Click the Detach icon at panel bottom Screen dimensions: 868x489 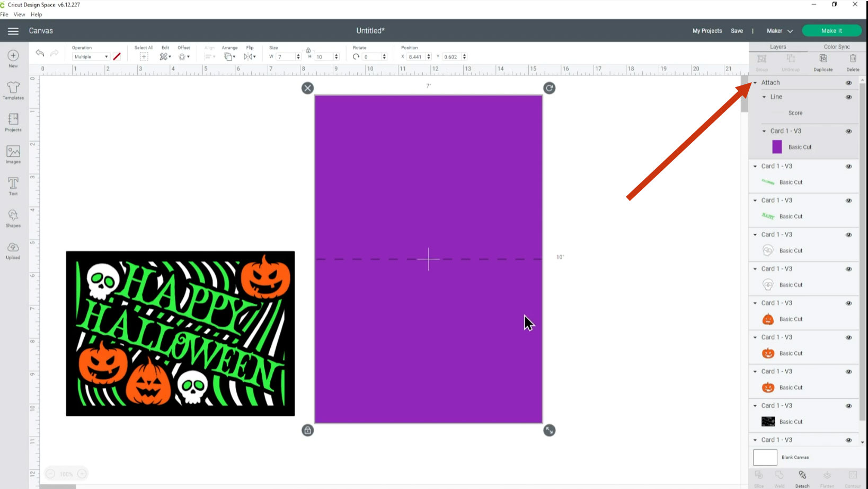click(x=802, y=478)
